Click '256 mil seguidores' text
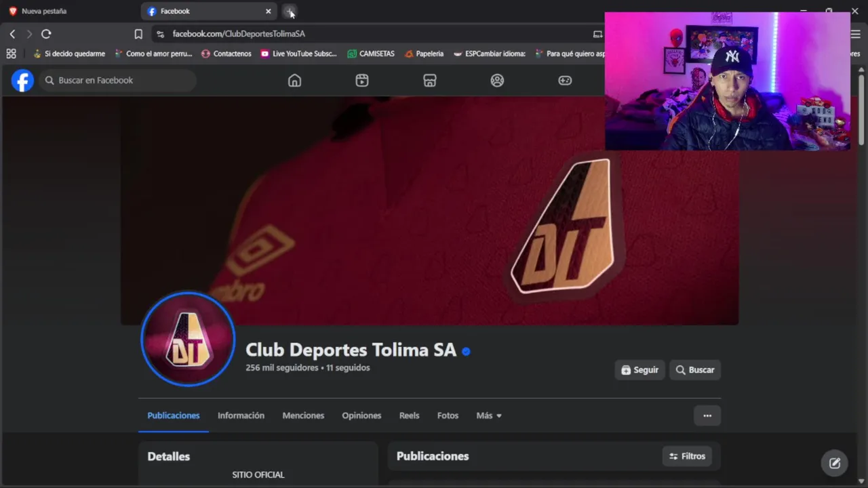This screenshot has height=488, width=868. [282, 368]
